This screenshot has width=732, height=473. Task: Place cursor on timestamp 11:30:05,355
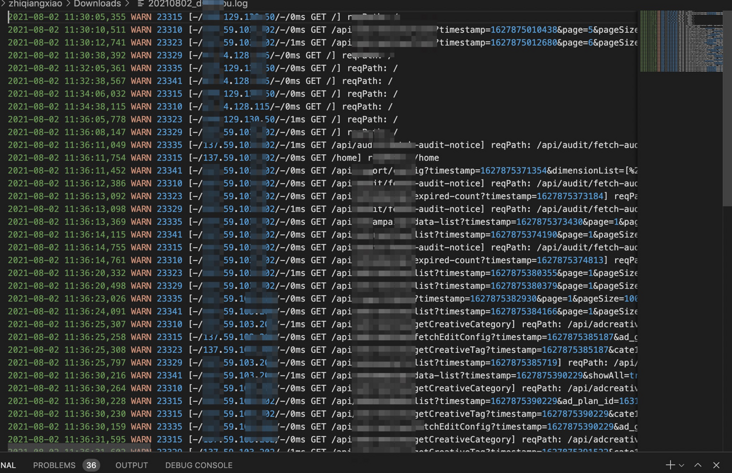pos(95,17)
